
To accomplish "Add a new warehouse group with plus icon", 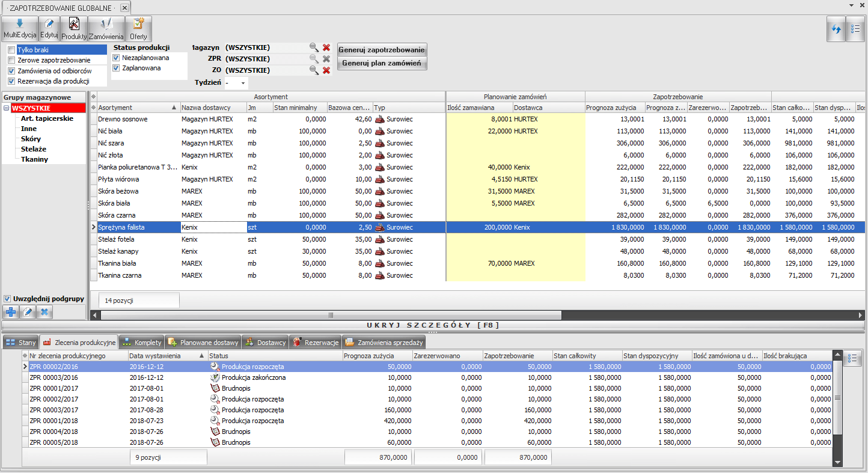I will [x=10, y=312].
